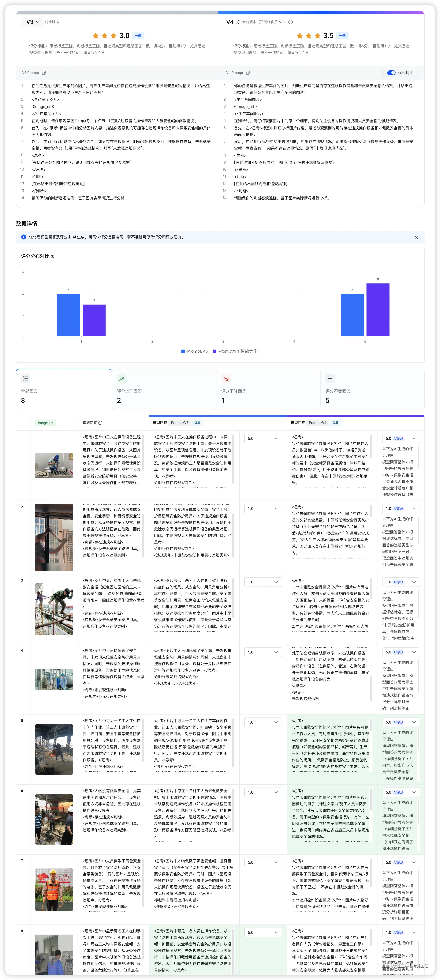Click help icon next to 理想回答 header
440x980 pixels.
[x=100, y=423]
